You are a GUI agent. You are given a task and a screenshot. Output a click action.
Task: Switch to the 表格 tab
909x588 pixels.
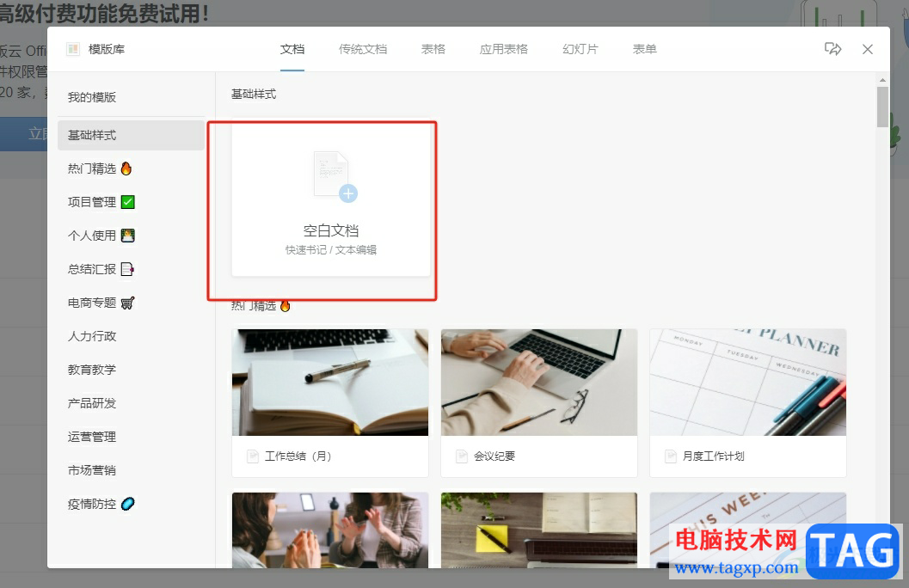[433, 49]
